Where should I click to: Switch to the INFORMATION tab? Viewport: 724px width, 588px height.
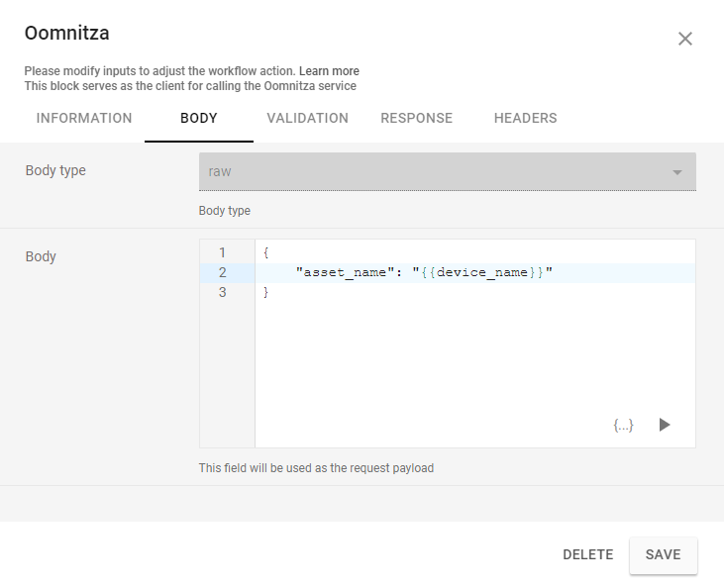point(84,118)
